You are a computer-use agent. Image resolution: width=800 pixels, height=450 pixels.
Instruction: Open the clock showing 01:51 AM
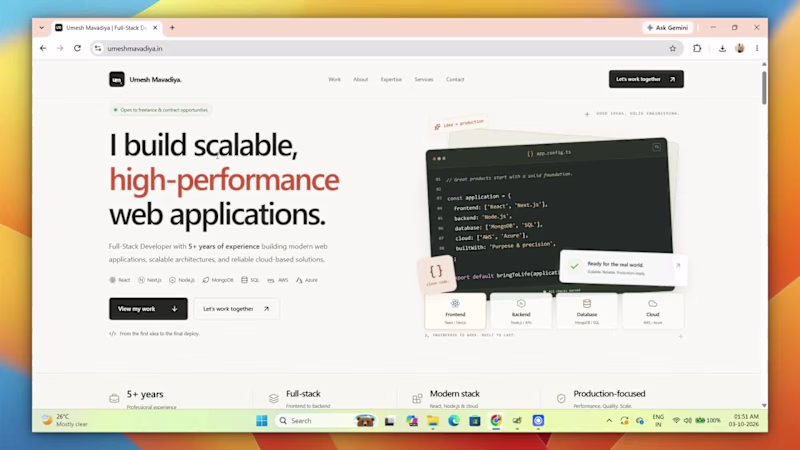point(744,420)
